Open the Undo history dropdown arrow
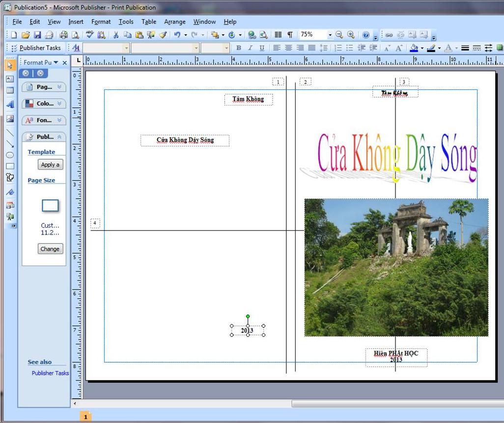Screen dimensions: 504x423 186,35
